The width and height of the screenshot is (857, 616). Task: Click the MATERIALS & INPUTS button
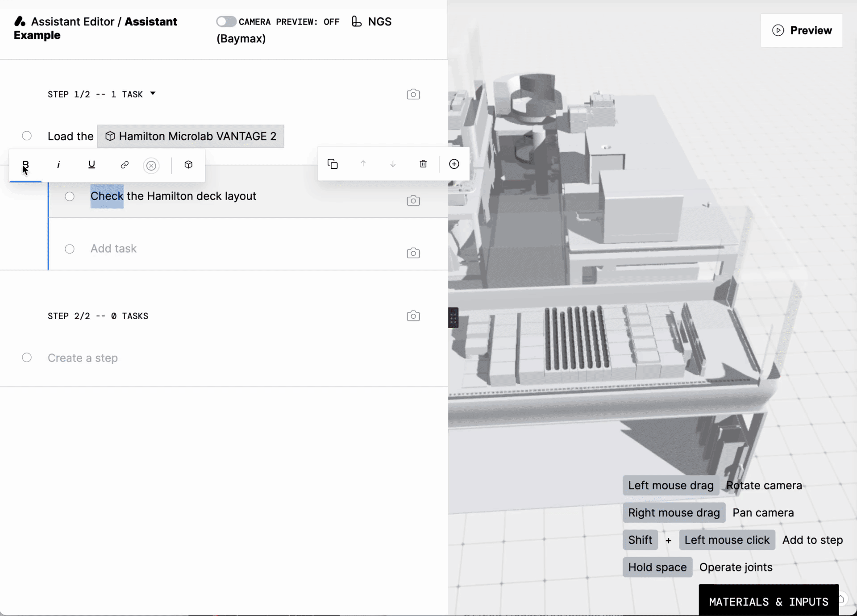coord(769,601)
